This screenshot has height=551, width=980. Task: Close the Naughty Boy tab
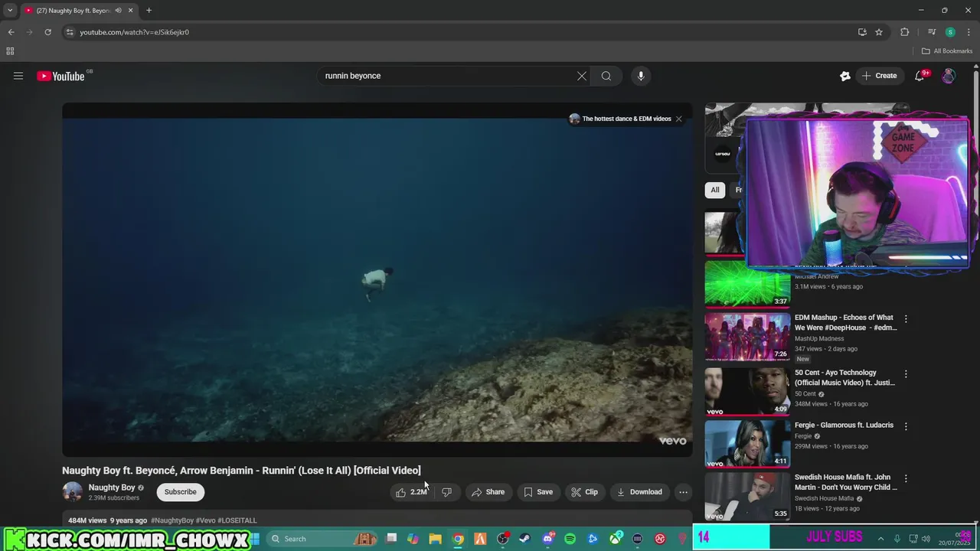tap(131, 11)
